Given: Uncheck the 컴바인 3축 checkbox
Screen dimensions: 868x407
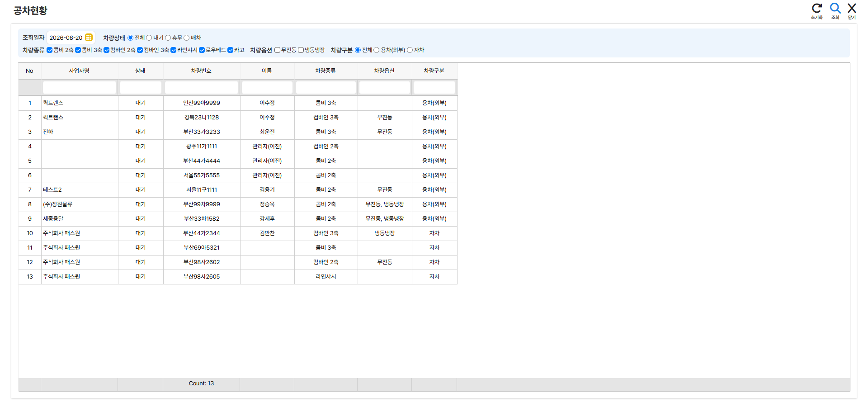Looking at the screenshot, I should coord(140,50).
